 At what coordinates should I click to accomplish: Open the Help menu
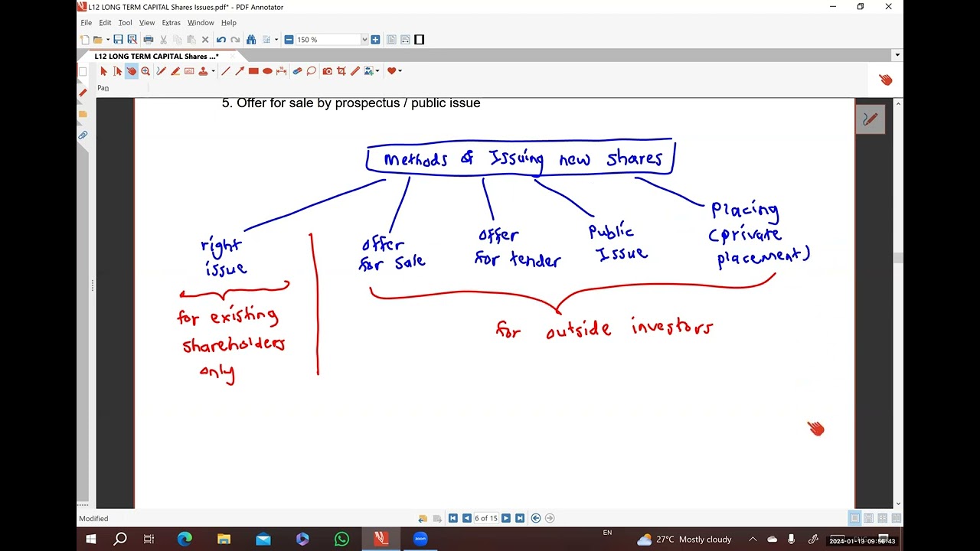click(229, 23)
